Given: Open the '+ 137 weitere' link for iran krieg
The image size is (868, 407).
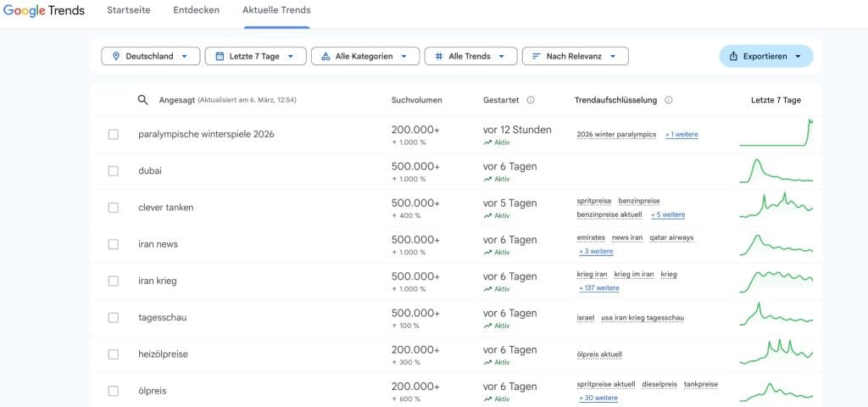Looking at the screenshot, I should 599,288.
